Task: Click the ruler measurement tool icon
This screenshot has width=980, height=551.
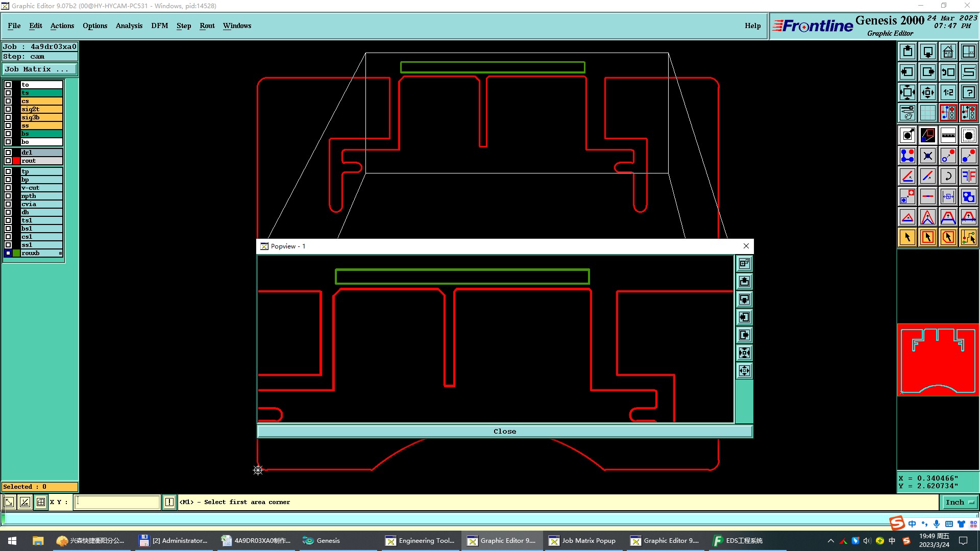Action: click(x=948, y=135)
